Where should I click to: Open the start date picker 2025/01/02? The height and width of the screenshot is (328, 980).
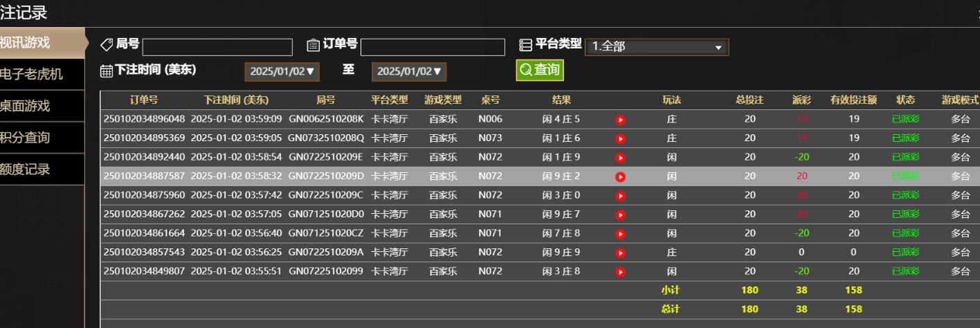(x=282, y=71)
